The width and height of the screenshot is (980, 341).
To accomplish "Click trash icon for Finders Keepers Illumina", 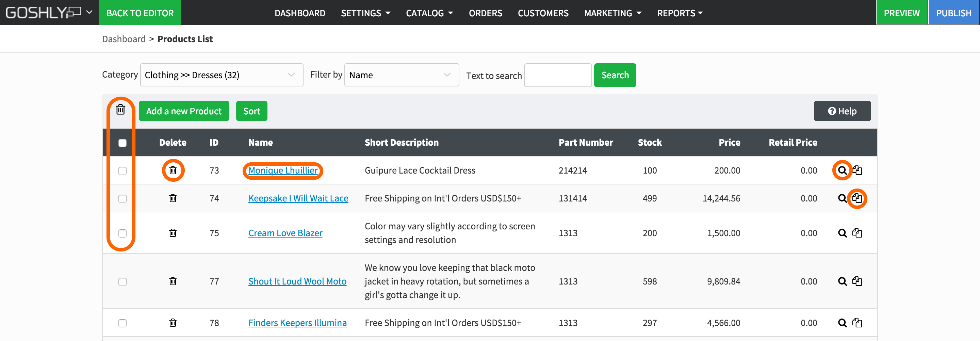I will [x=173, y=322].
